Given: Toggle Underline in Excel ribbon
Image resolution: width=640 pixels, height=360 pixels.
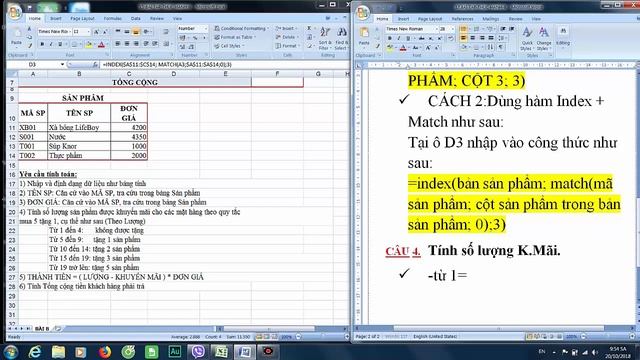Looking at the screenshot, I should (x=60, y=44).
